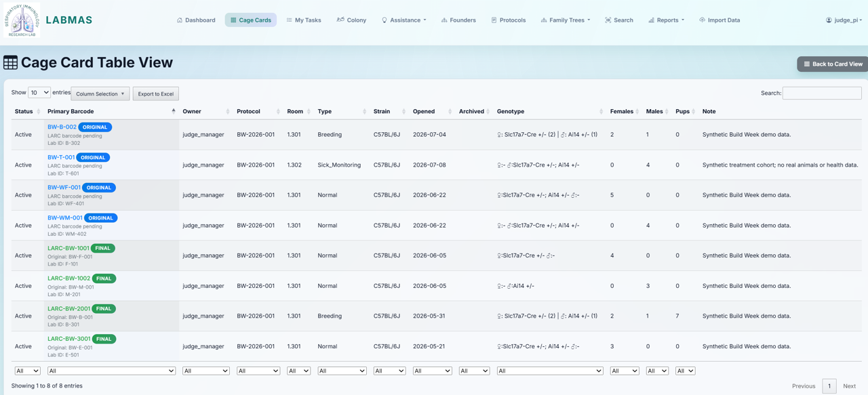868x395 pixels.
Task: Open the Type column filter dropdown
Action: [342, 371]
